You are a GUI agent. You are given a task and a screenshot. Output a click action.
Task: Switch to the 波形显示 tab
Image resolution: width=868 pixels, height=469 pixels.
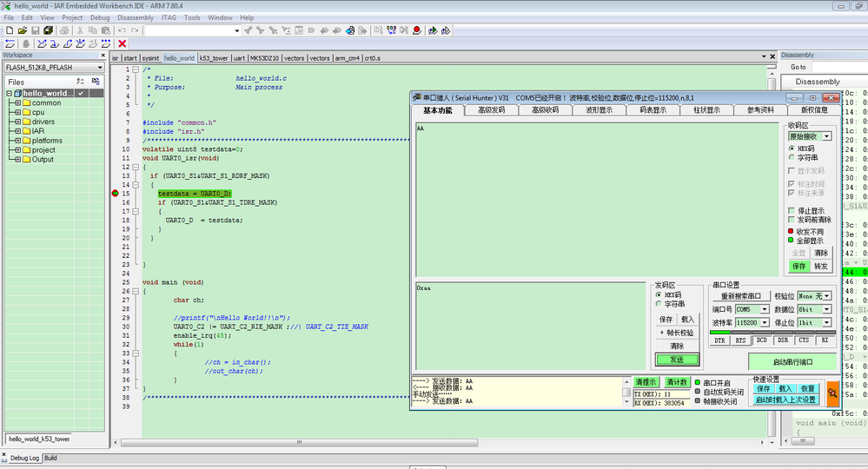[599, 110]
